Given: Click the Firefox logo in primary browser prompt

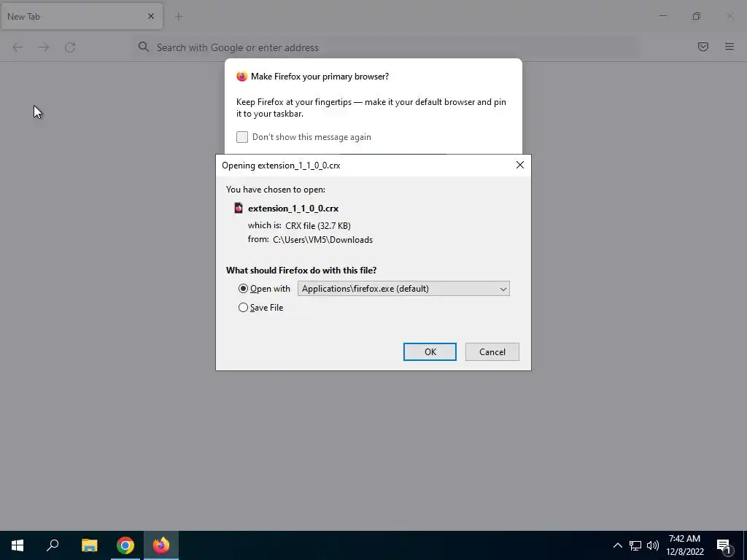Looking at the screenshot, I should click(242, 77).
